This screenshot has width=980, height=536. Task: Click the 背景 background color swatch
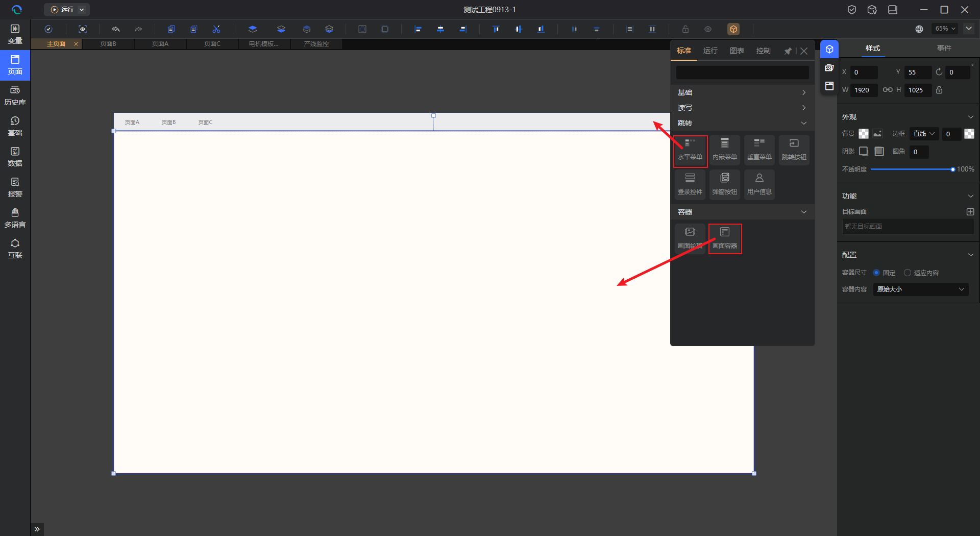tap(864, 134)
